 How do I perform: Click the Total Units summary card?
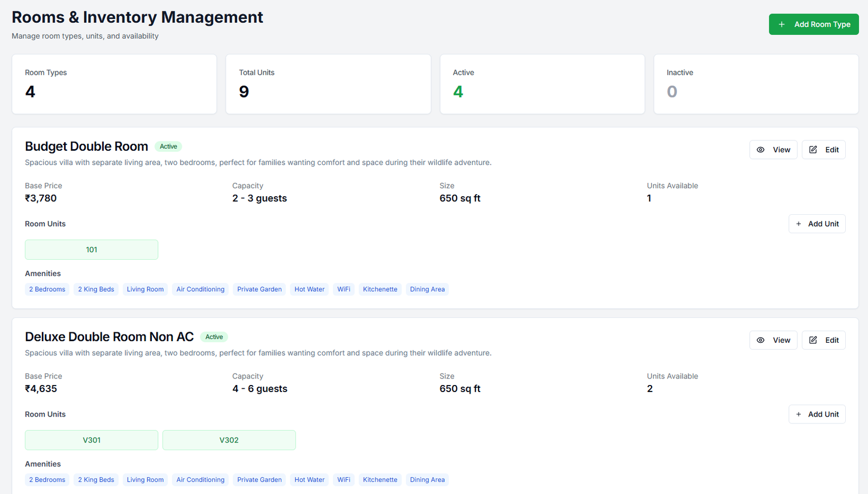pyautogui.click(x=328, y=84)
